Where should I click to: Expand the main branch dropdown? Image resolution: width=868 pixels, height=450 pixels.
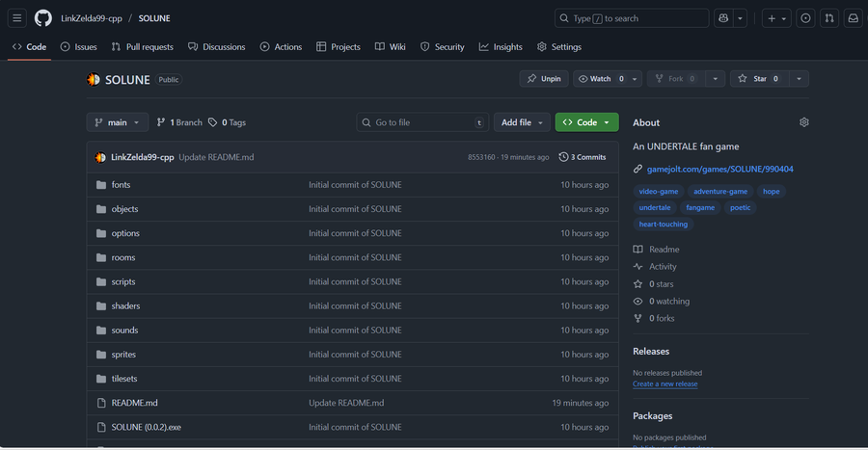[118, 122]
